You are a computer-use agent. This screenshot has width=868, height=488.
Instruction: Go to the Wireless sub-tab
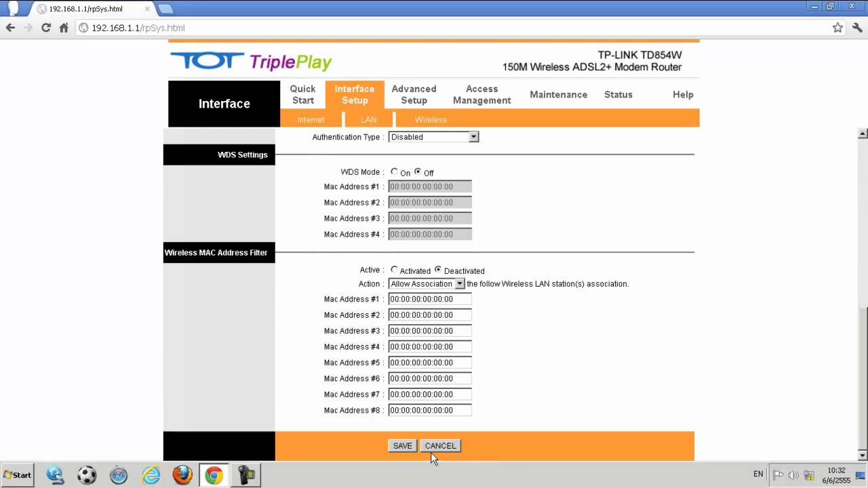pos(431,119)
